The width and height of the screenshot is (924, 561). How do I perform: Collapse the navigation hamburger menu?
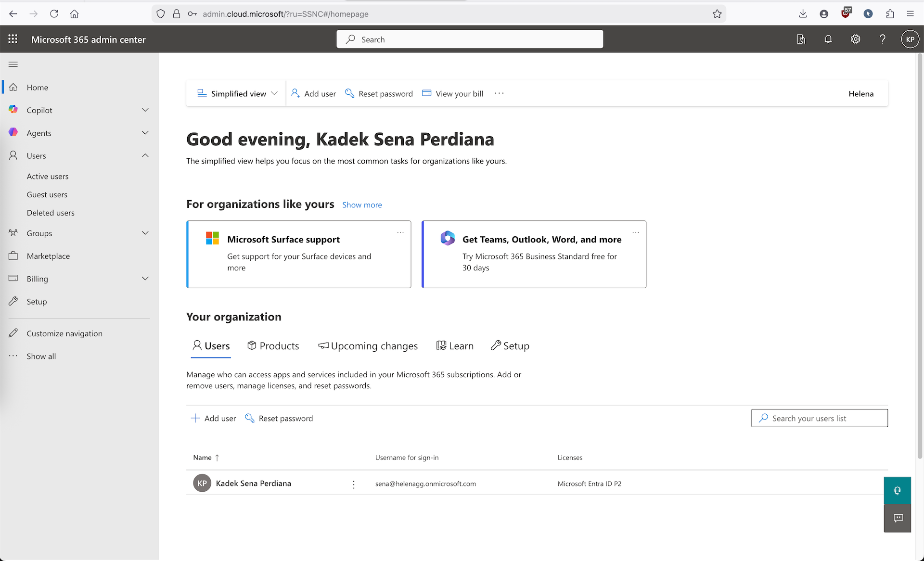coord(13,64)
